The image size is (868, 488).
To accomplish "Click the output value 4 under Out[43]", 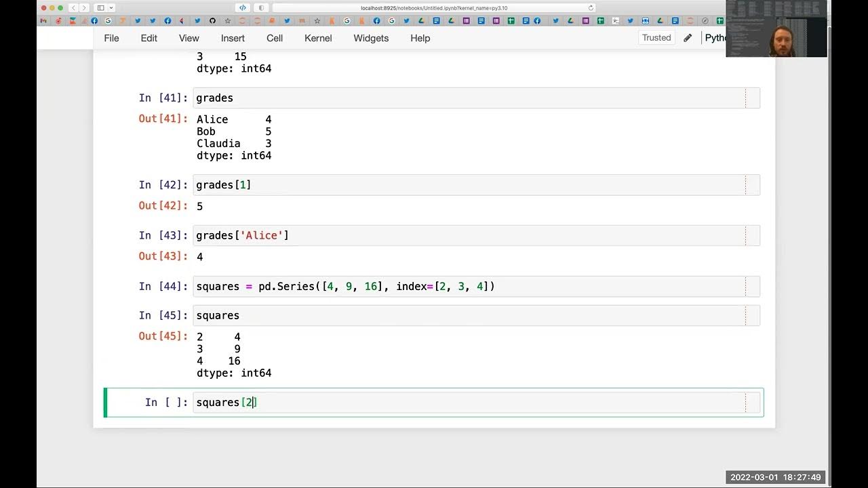I will tap(199, 257).
